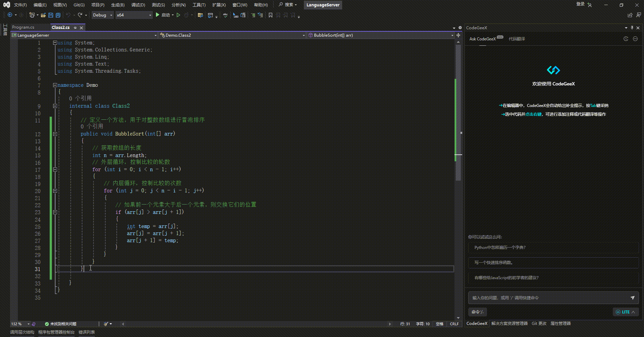Toggle pin on the Class2.cs tab

75,28
